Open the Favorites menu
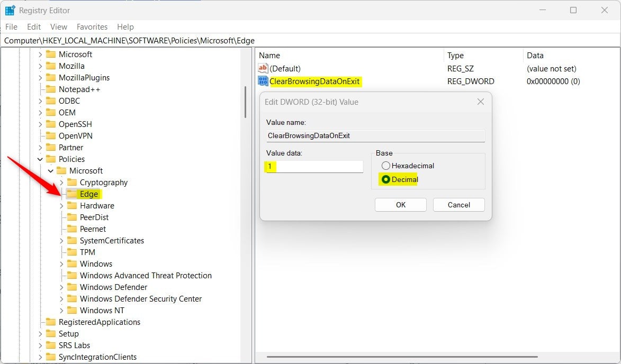 [92, 26]
